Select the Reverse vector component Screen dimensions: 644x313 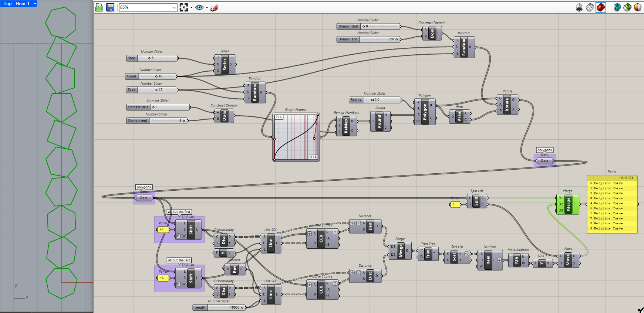(235, 269)
